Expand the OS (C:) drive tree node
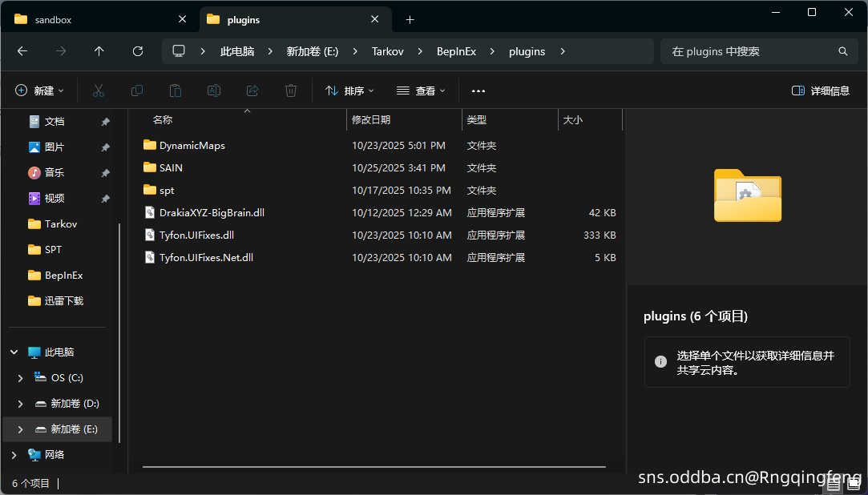This screenshot has height=495, width=868. [20, 378]
